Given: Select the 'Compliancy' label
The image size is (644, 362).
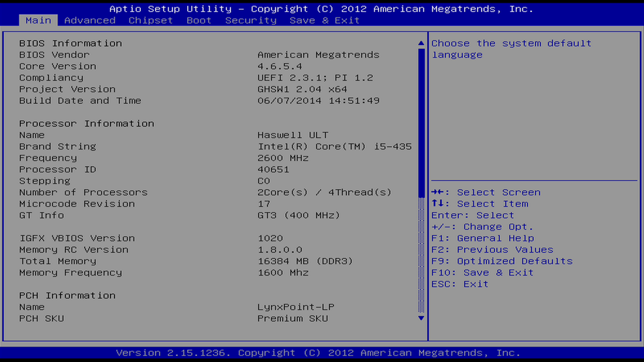Looking at the screenshot, I should [51, 78].
